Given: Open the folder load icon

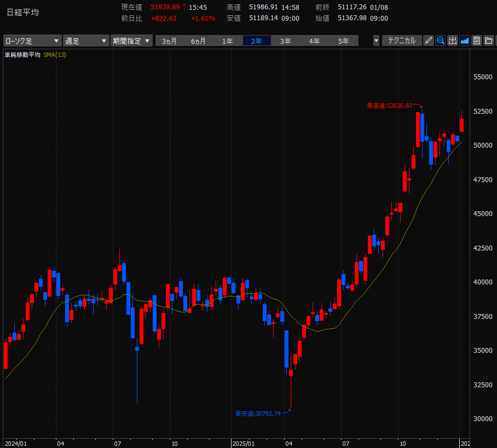Looking at the screenshot, I should 489,40.
